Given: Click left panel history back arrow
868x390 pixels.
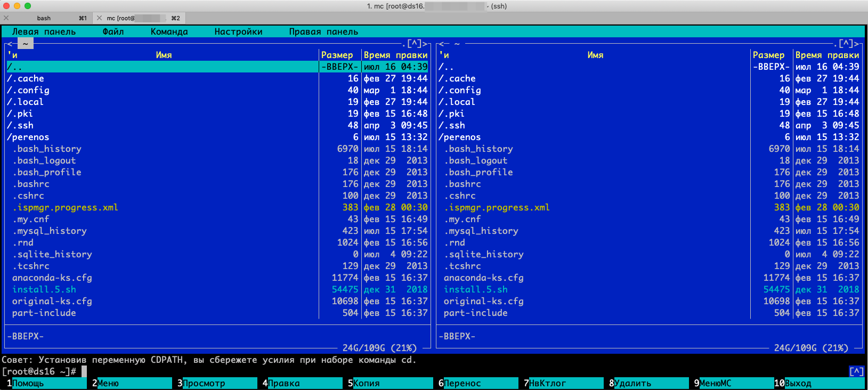Looking at the screenshot, I should [x=10, y=44].
